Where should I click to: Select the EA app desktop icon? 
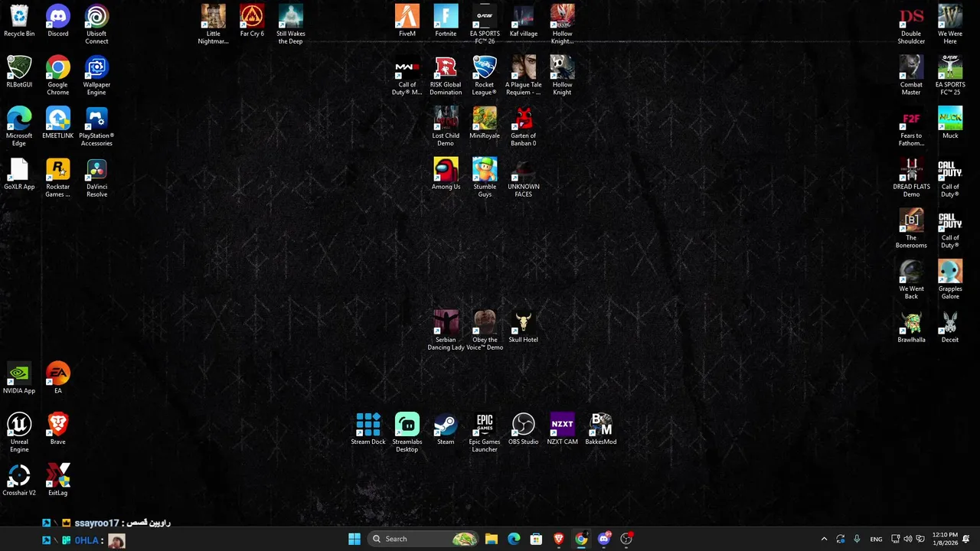[x=58, y=379]
